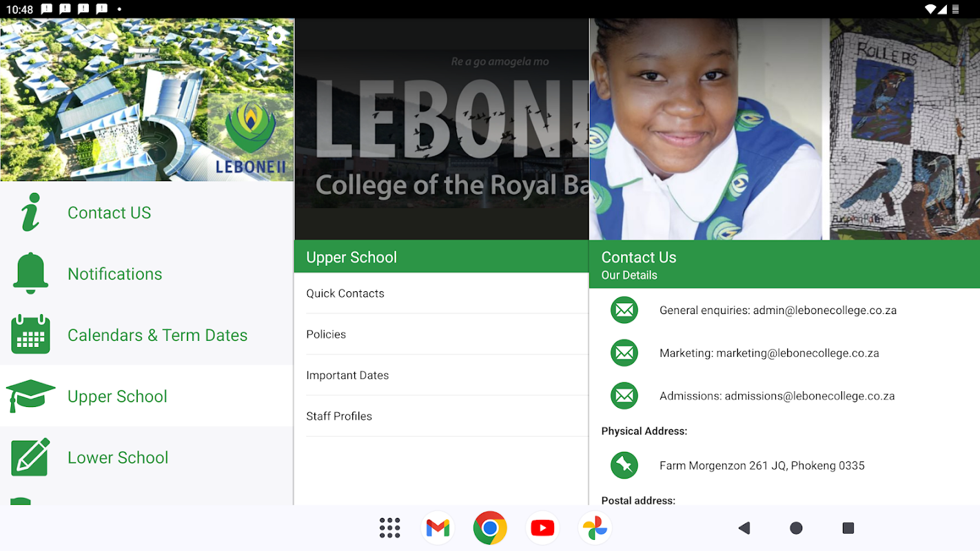The image size is (980, 551).
Task: Select Lower School in the sidebar
Action: click(x=147, y=457)
